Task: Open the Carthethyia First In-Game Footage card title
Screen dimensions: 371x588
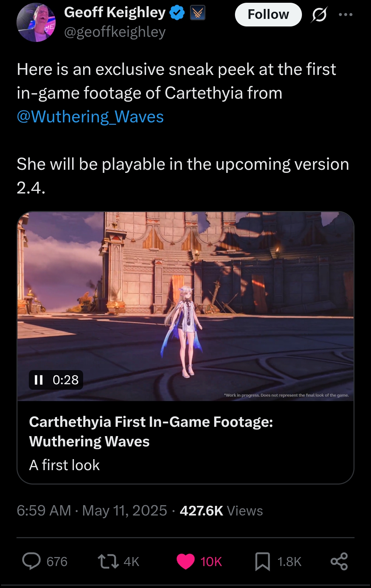Action: point(151,431)
